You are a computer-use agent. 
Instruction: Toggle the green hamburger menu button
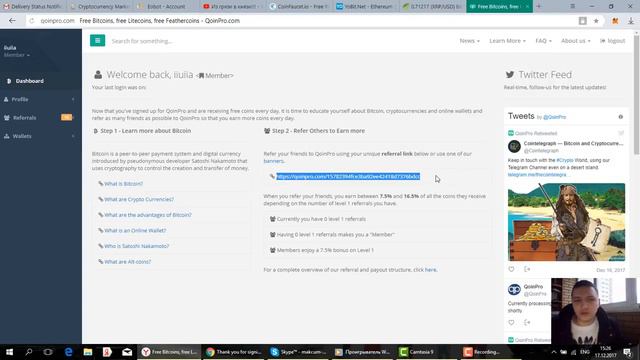[x=98, y=40]
